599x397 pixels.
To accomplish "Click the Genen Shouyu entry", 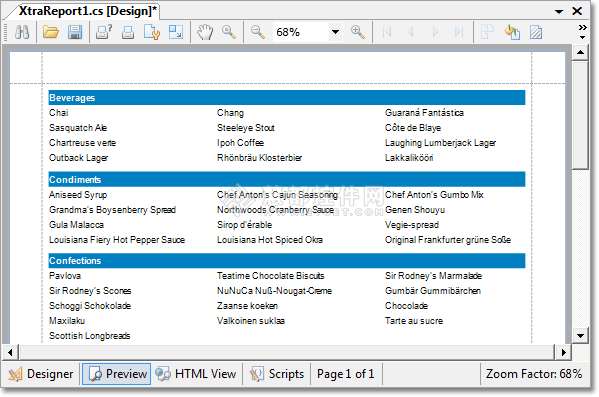I will tap(415, 210).
